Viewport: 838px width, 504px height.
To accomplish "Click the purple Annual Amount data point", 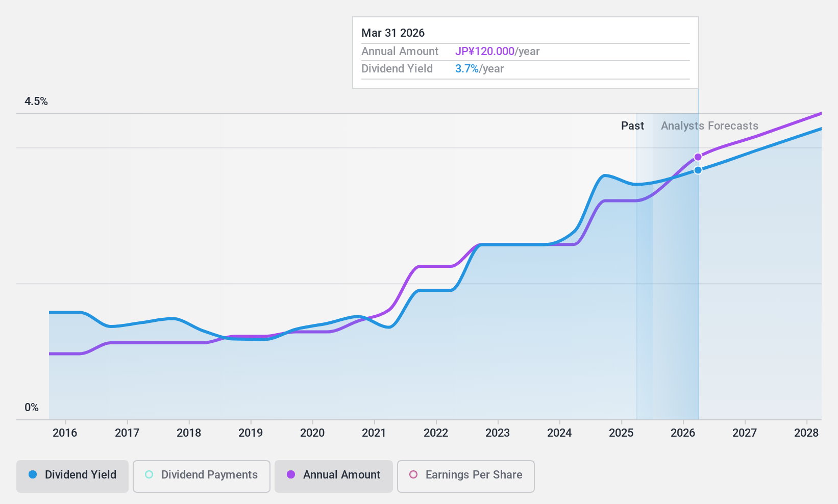I will tap(698, 157).
